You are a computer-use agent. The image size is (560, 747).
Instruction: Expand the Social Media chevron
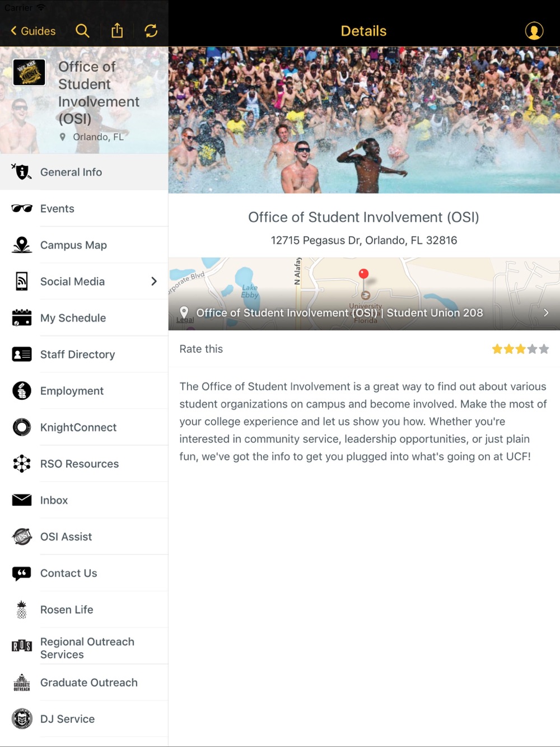click(154, 281)
